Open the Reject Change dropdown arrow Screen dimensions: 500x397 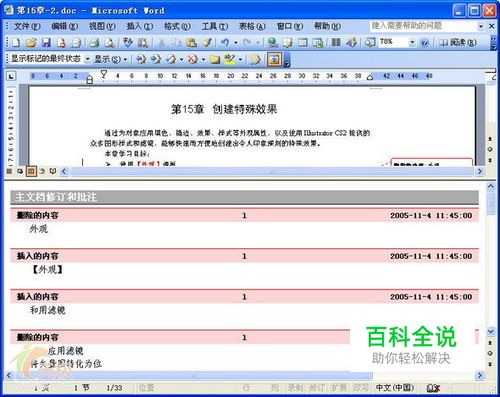[x=203, y=59]
